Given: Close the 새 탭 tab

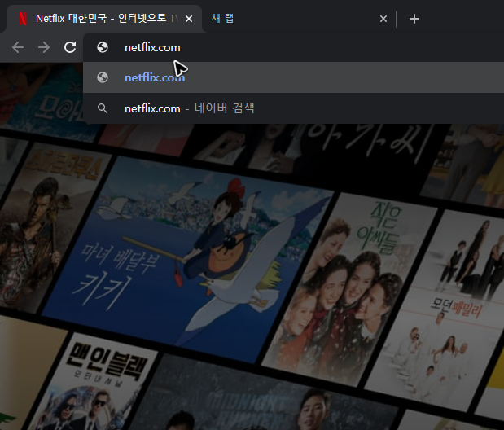Looking at the screenshot, I should [x=383, y=19].
